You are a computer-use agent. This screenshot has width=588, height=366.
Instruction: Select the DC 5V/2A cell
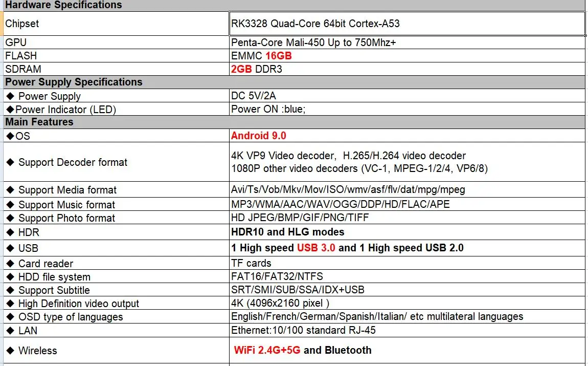(x=407, y=96)
